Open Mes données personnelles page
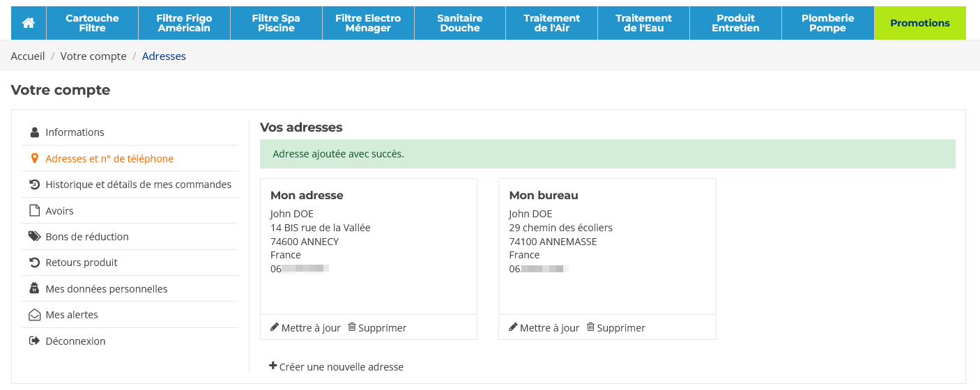 pos(107,289)
